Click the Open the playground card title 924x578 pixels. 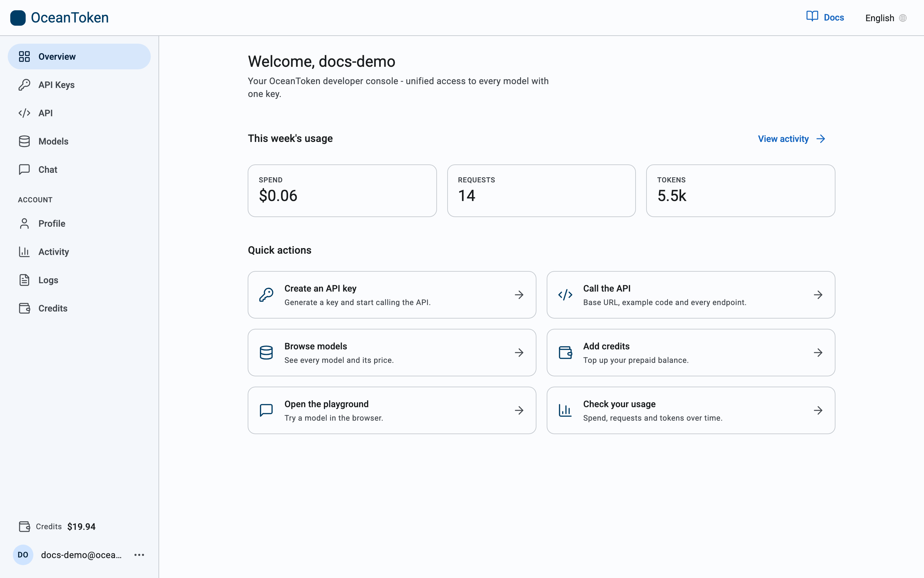pos(327,404)
